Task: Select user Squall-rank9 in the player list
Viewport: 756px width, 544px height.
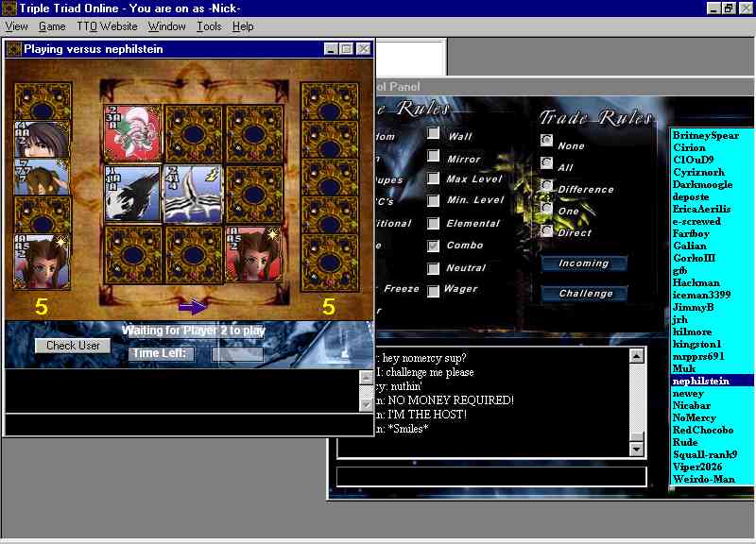Action: click(x=705, y=454)
